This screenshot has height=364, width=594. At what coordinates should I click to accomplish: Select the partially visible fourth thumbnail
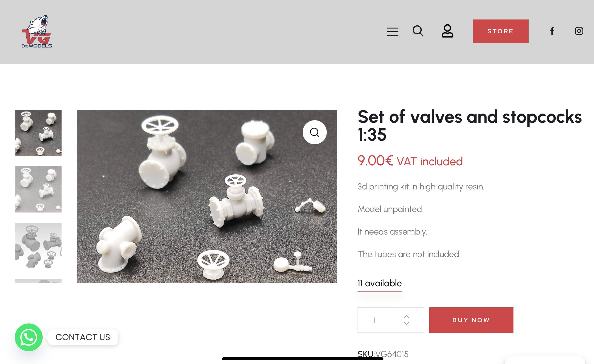(38, 281)
